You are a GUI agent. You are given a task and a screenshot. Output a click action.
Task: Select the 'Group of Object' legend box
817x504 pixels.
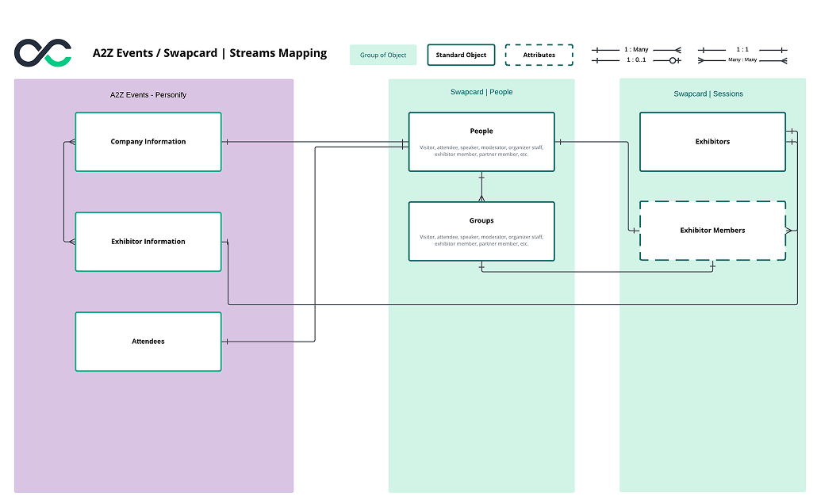(x=383, y=55)
